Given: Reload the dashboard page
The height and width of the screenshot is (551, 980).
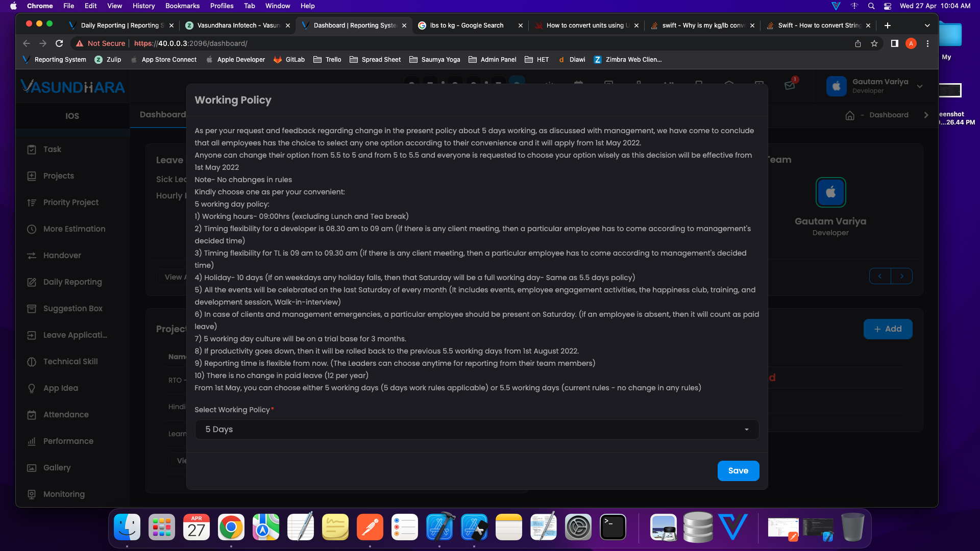Looking at the screenshot, I should 59,43.
